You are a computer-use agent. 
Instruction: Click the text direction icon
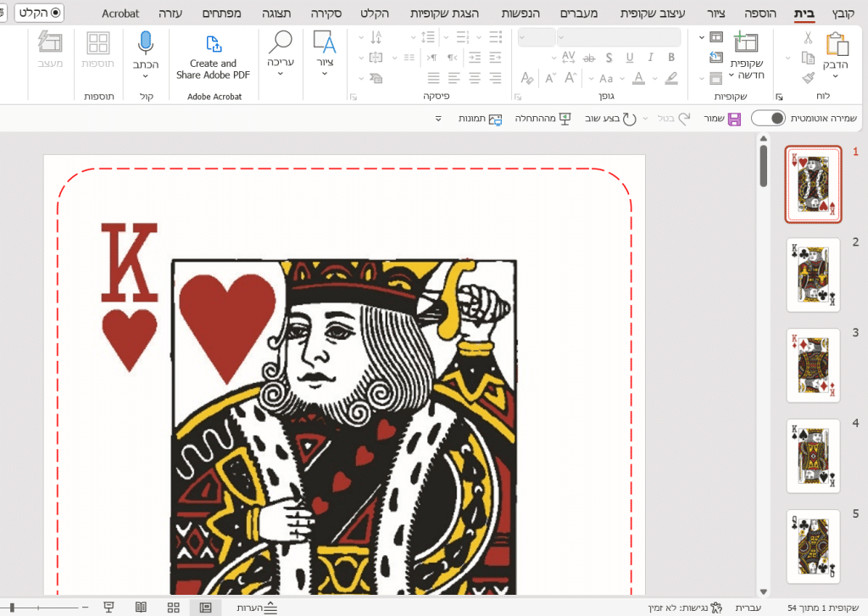click(376, 37)
